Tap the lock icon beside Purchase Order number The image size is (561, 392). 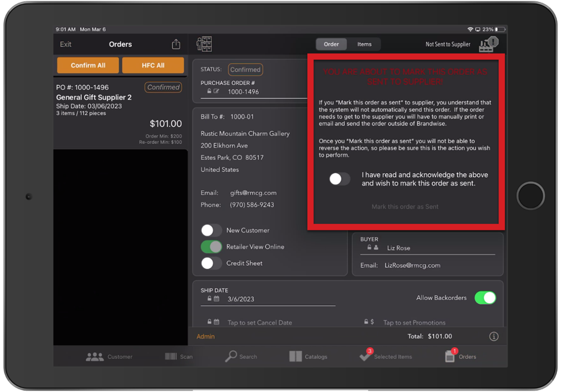(x=209, y=92)
